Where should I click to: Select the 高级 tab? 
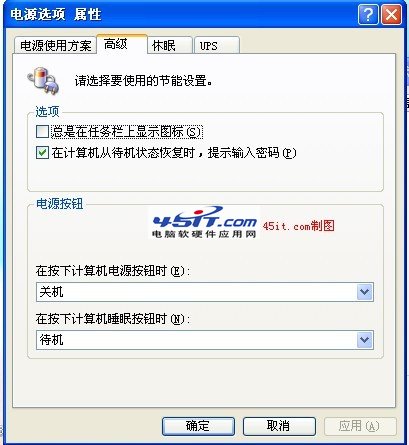(x=122, y=44)
